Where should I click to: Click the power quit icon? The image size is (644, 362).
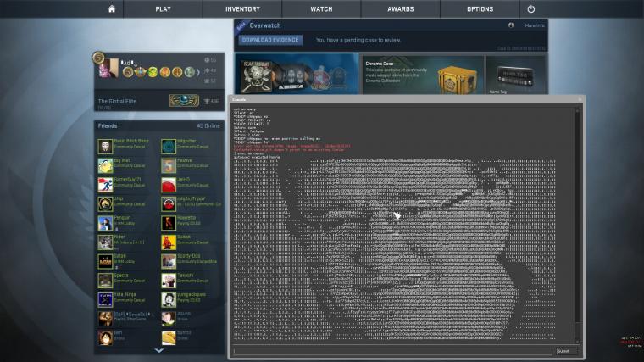pyautogui.click(x=531, y=8)
